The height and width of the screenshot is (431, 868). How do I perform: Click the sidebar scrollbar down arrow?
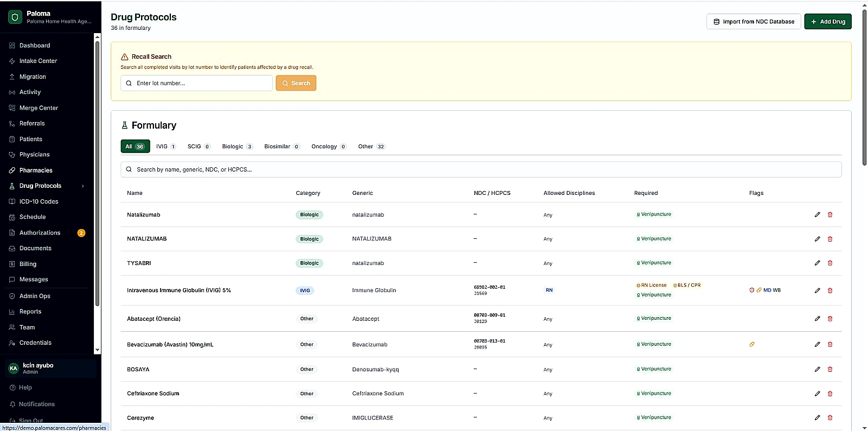[98, 351]
